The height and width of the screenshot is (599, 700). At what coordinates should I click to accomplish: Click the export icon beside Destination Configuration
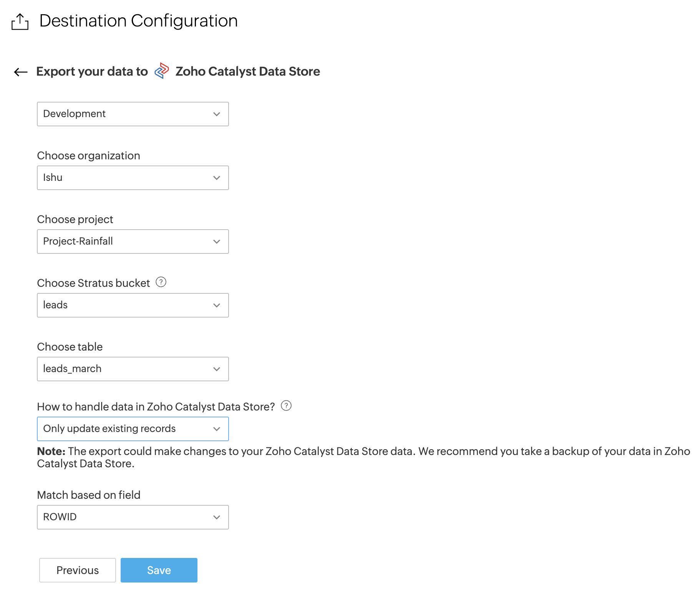pyautogui.click(x=20, y=22)
